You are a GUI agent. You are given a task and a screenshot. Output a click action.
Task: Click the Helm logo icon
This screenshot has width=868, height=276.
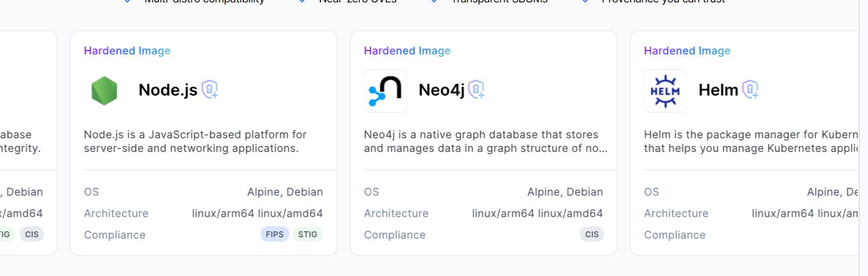click(x=666, y=91)
